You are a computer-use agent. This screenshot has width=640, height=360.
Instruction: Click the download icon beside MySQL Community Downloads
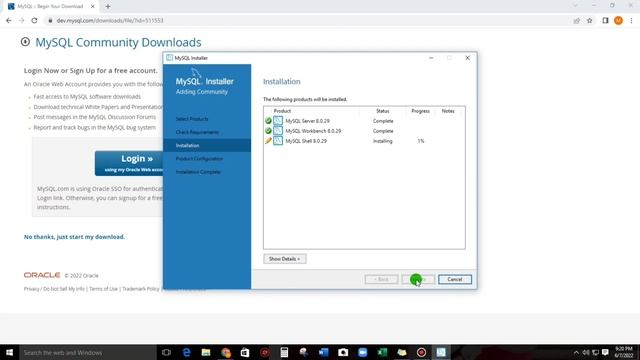click(x=25, y=42)
